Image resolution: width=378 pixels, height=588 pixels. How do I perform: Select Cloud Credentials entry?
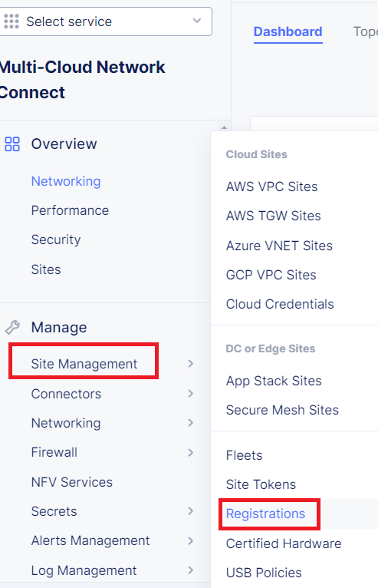pos(280,304)
